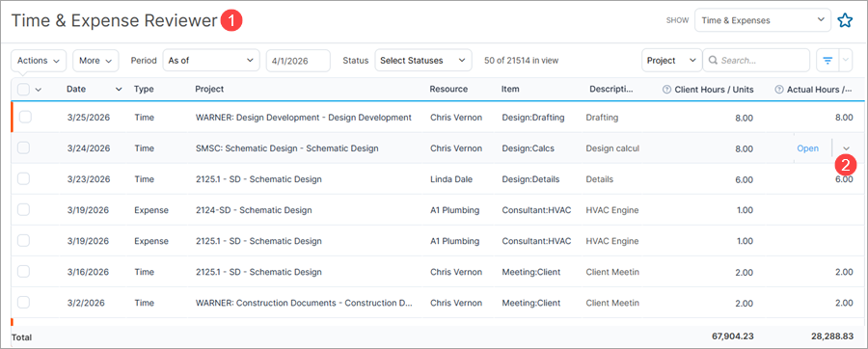Expand the Period 'As of' dropdown
Image resolution: width=868 pixels, height=349 pixels.
point(211,61)
